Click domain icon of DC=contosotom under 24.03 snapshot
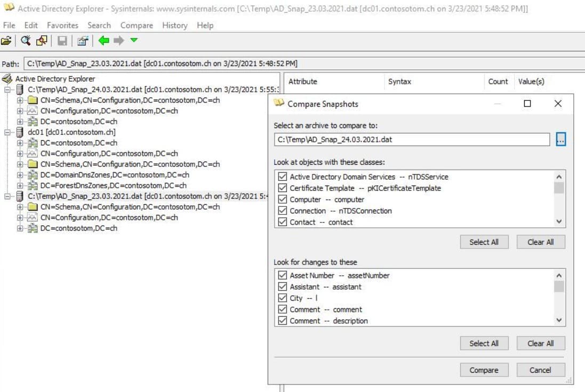This screenshot has width=585, height=392. click(33, 122)
